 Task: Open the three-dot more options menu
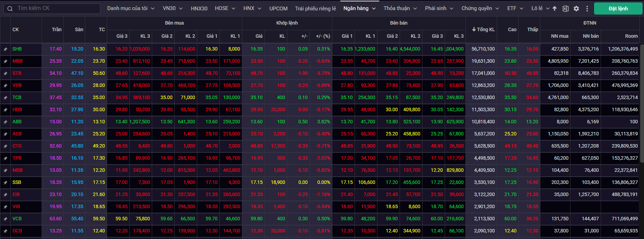tap(587, 9)
